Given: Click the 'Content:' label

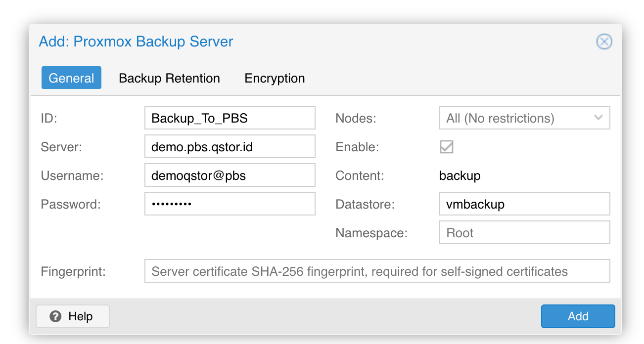Looking at the screenshot, I should click(360, 175).
